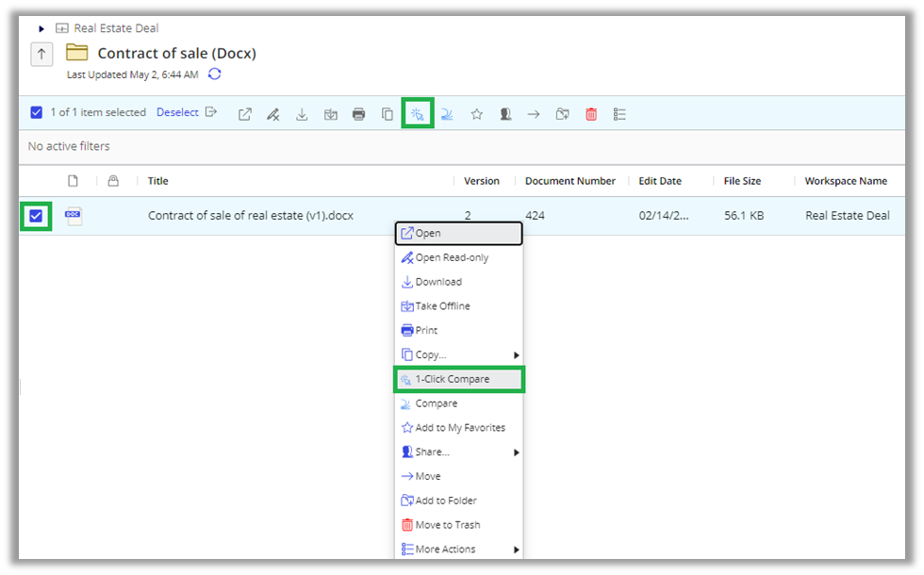Open the Download icon in the toolbar
This screenshot has width=924, height=575.
tap(302, 113)
